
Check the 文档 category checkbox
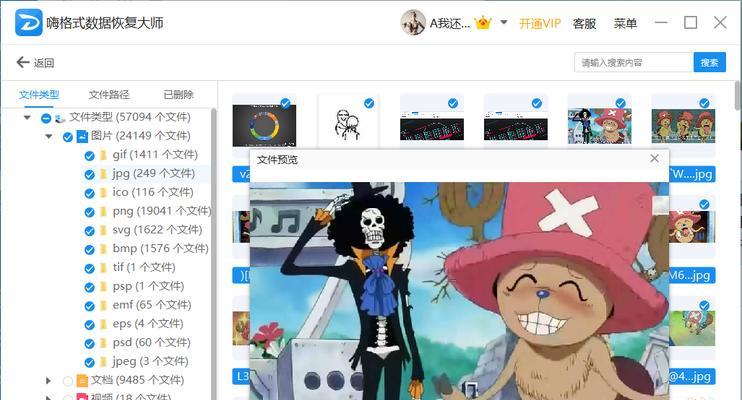coord(68,381)
